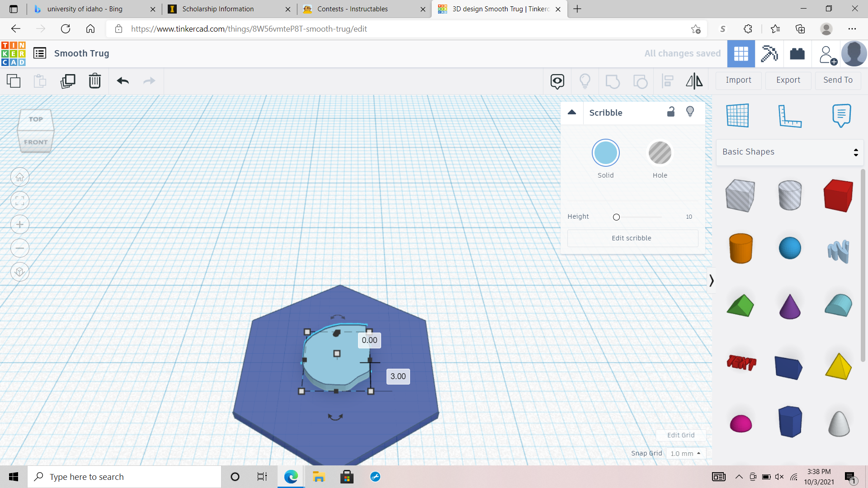
Task: Toggle the lock on the Scribble shape
Action: pyautogui.click(x=671, y=112)
